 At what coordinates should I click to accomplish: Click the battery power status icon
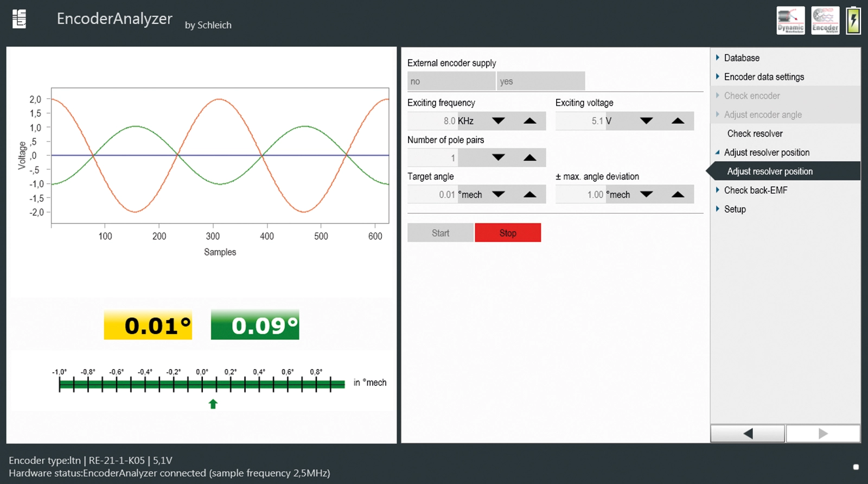(853, 21)
